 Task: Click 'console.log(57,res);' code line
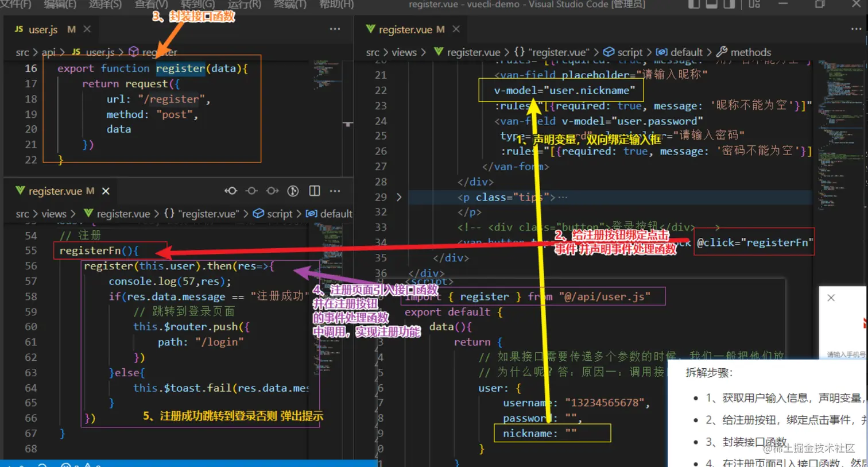[170, 281]
